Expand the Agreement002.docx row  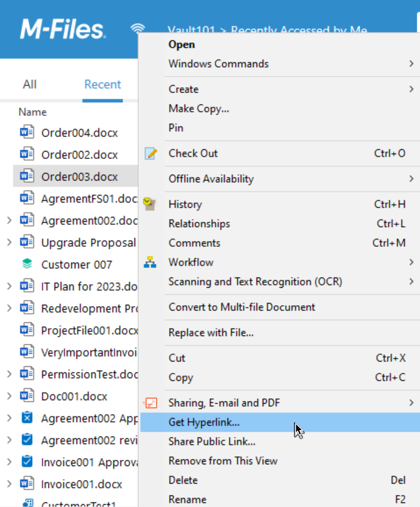point(9,220)
